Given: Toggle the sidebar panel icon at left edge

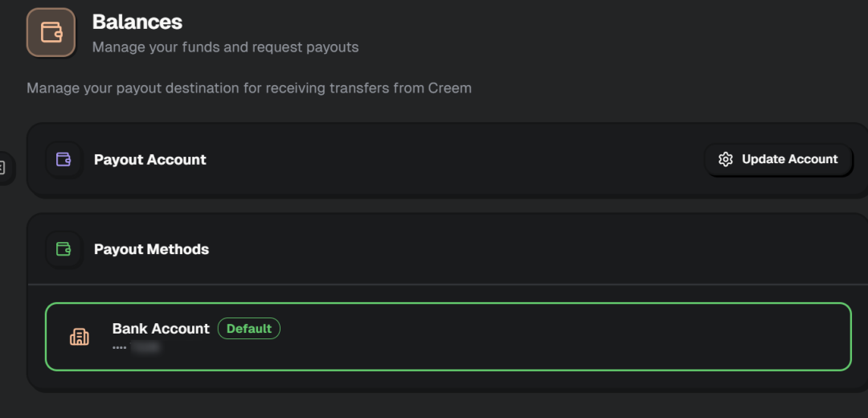Looking at the screenshot, I should coord(2,168).
